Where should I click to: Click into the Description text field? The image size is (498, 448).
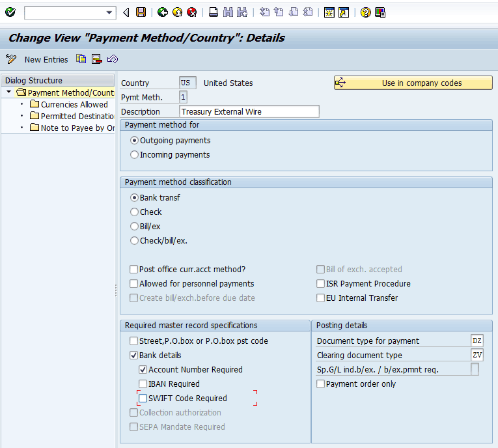(249, 112)
